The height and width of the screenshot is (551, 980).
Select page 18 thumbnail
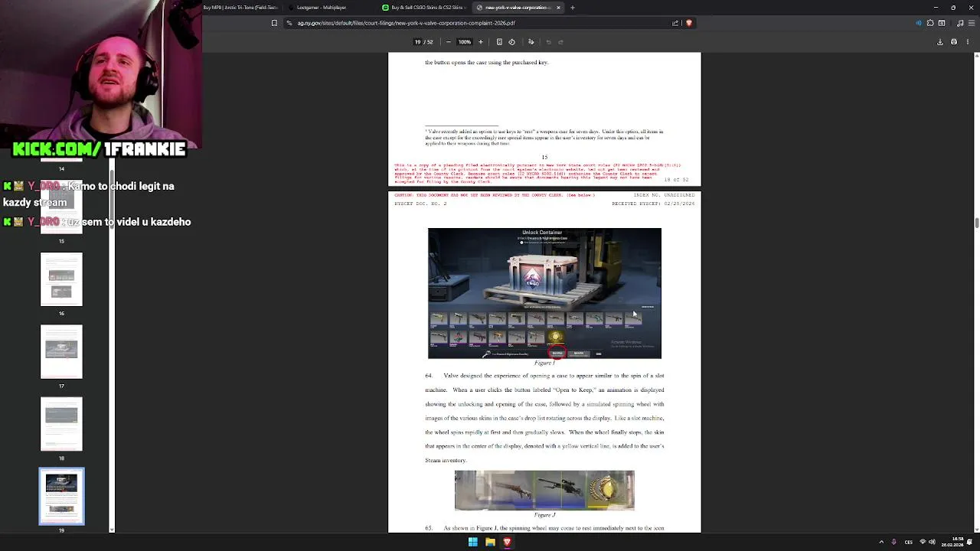(61, 424)
